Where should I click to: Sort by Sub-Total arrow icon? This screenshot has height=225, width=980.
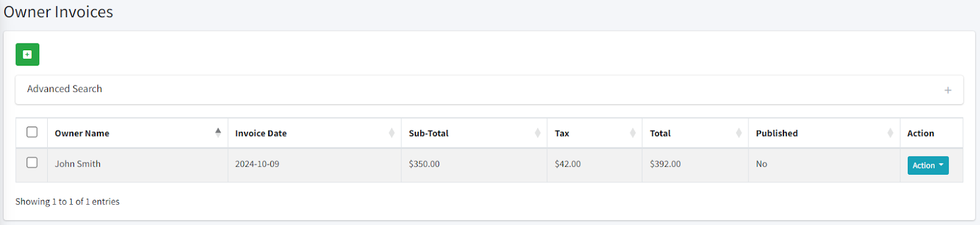click(x=537, y=133)
